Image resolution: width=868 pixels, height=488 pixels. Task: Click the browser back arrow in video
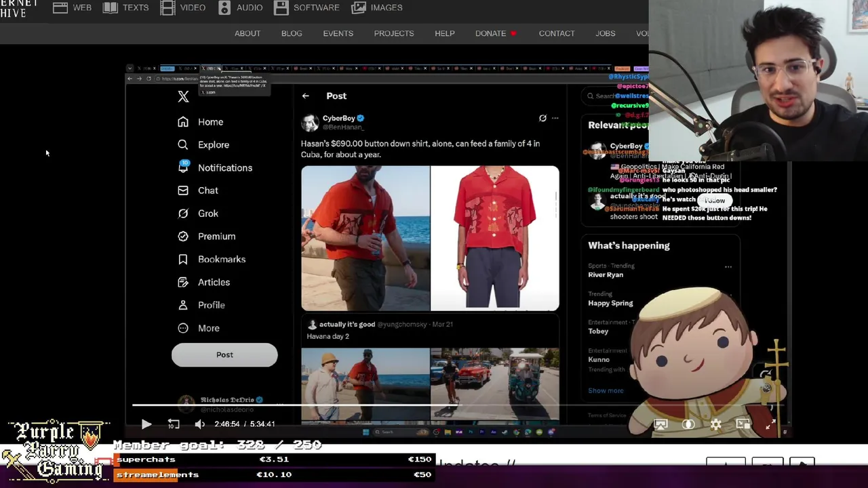(x=130, y=79)
